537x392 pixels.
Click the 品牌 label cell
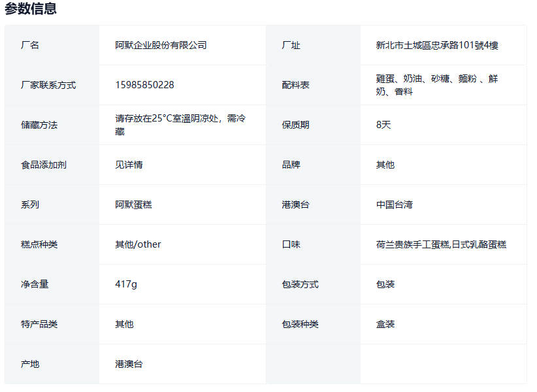click(x=291, y=165)
